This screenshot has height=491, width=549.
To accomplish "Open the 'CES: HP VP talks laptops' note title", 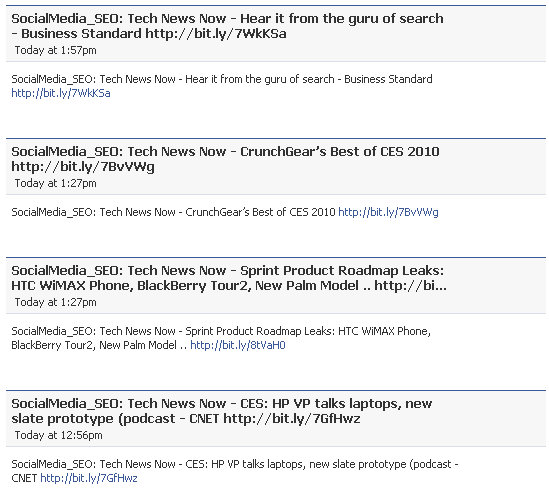I will [222, 411].
